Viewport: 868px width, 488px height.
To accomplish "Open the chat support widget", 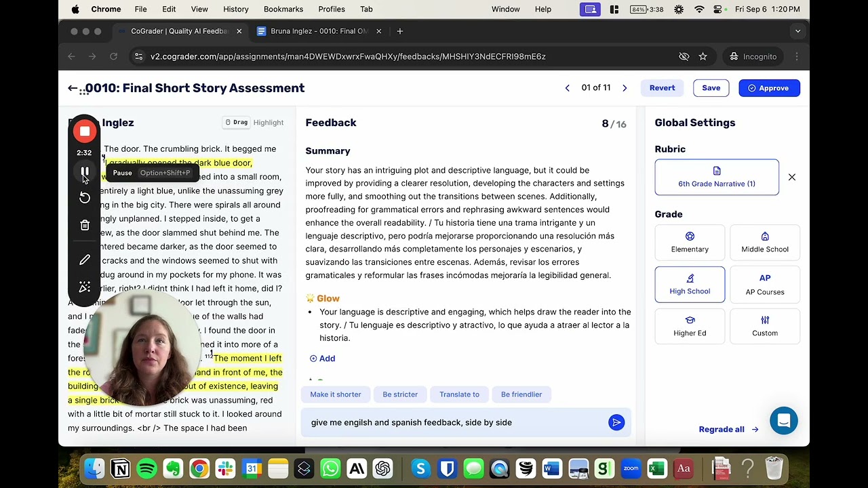I will tap(783, 421).
